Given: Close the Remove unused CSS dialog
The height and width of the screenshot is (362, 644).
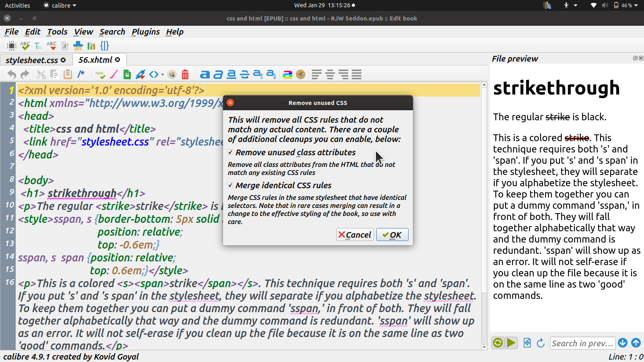Looking at the screenshot, I should pos(230,103).
